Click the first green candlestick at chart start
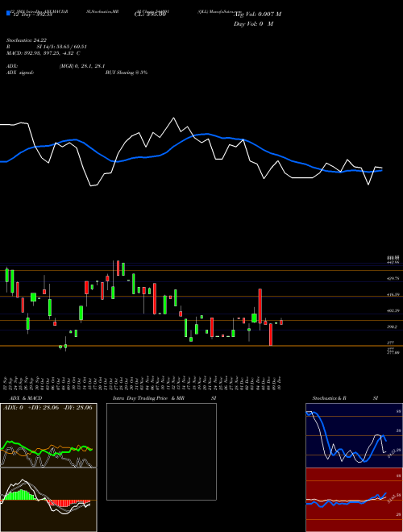The image size is (403, 532). [x=6, y=275]
